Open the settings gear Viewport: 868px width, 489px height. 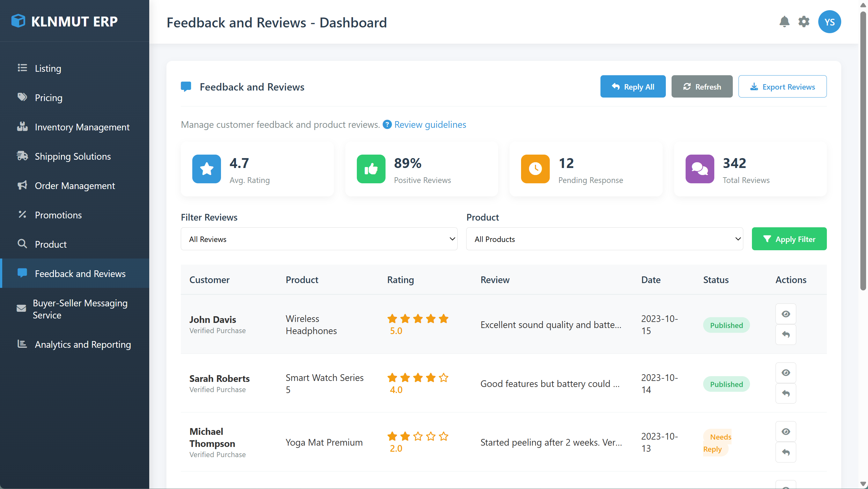tap(804, 22)
